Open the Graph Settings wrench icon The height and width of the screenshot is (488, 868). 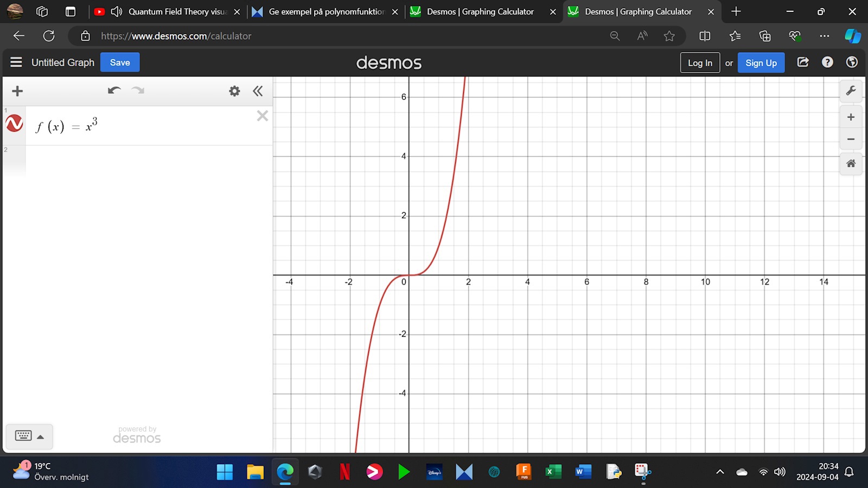click(851, 91)
